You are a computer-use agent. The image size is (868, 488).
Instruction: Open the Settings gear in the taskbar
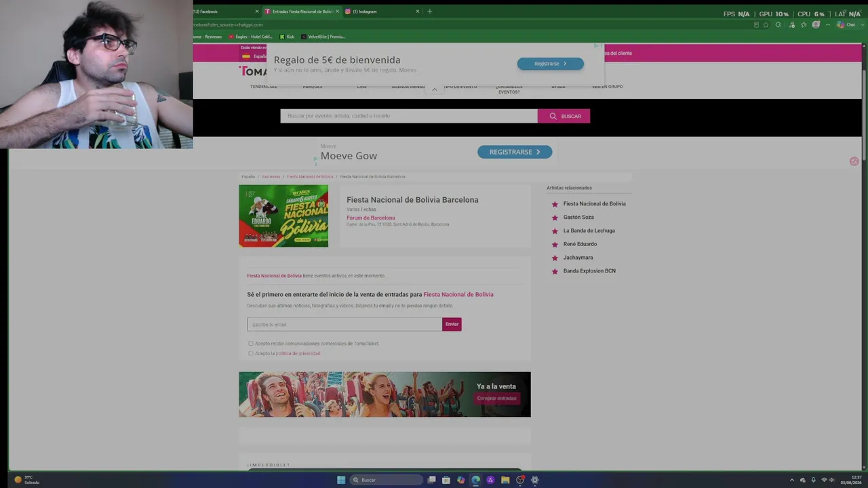coord(534,480)
